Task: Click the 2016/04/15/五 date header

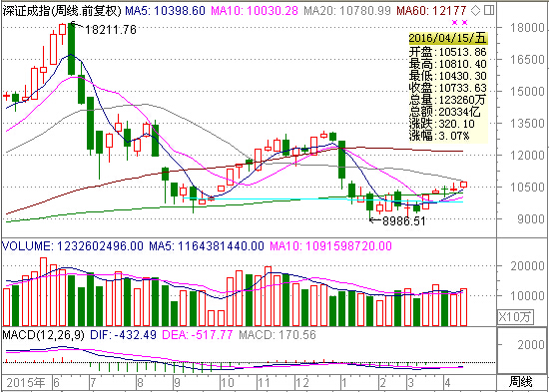Action: tap(448, 38)
